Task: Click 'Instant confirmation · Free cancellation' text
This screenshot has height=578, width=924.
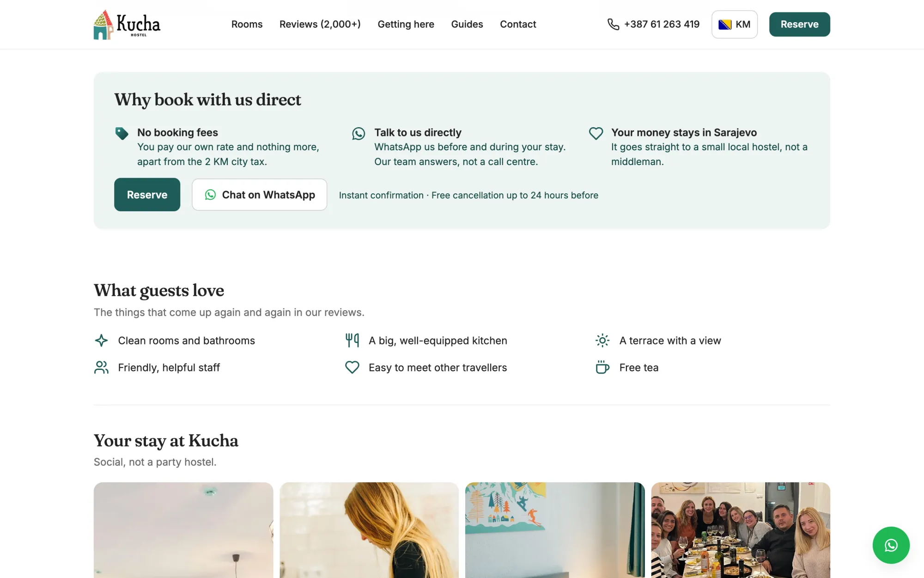Action: [468, 196]
